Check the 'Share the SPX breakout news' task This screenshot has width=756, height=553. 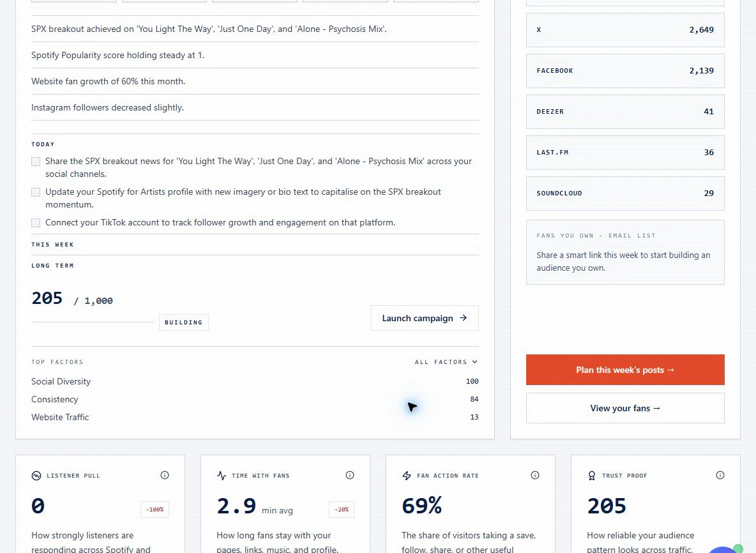coord(36,162)
